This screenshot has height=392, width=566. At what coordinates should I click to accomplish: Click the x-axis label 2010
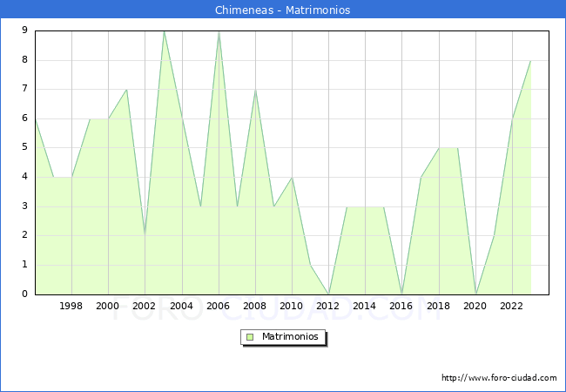point(292,306)
